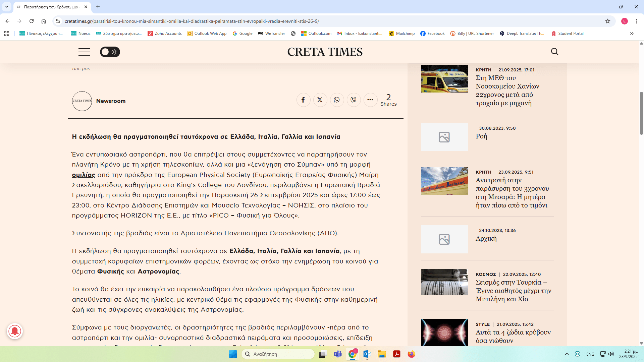Show hidden system tray icons

point(567,354)
